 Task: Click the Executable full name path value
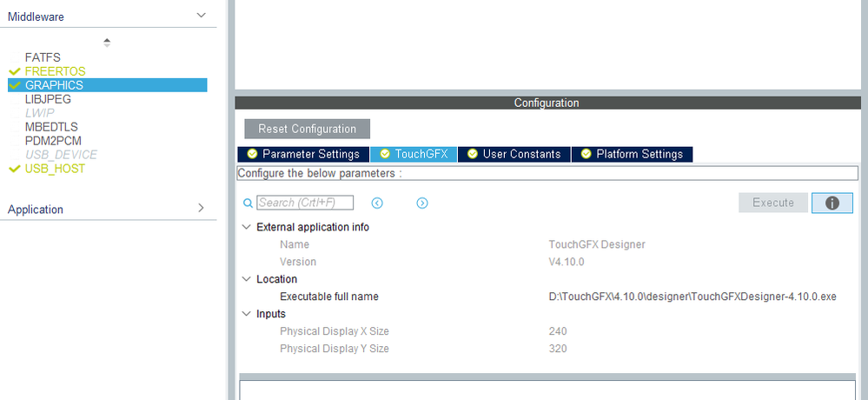tap(692, 297)
